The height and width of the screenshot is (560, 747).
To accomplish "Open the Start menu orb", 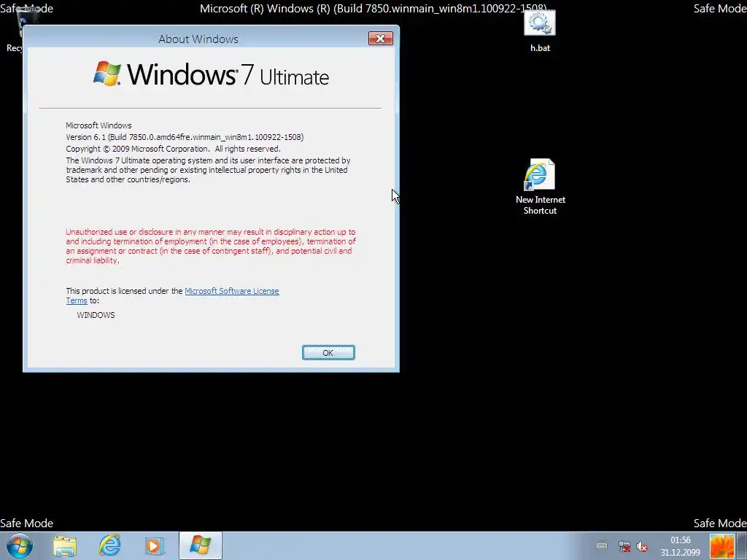I will coord(20,545).
